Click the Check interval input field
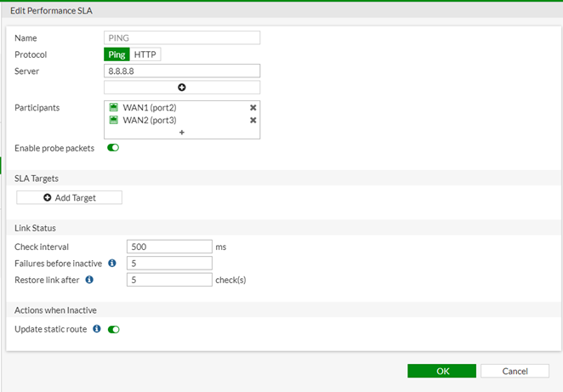Image resolution: width=563 pixels, height=392 pixels. click(x=168, y=247)
